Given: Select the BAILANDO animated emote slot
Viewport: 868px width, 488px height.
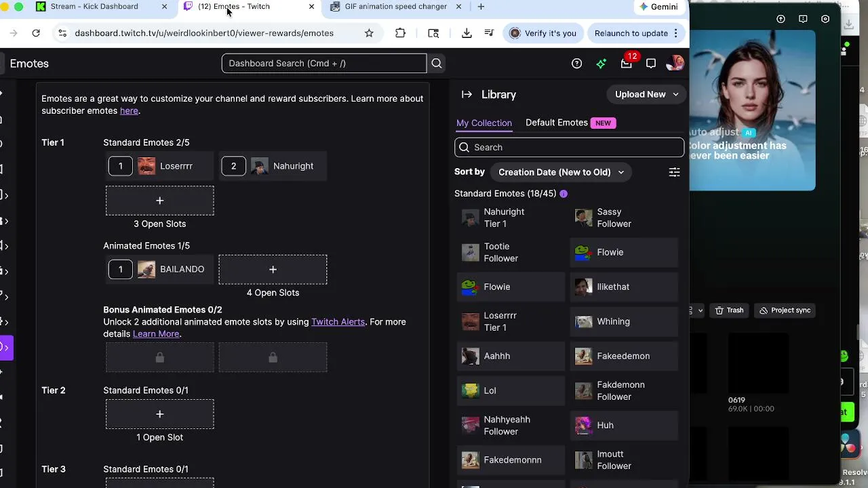Looking at the screenshot, I should click(x=160, y=270).
